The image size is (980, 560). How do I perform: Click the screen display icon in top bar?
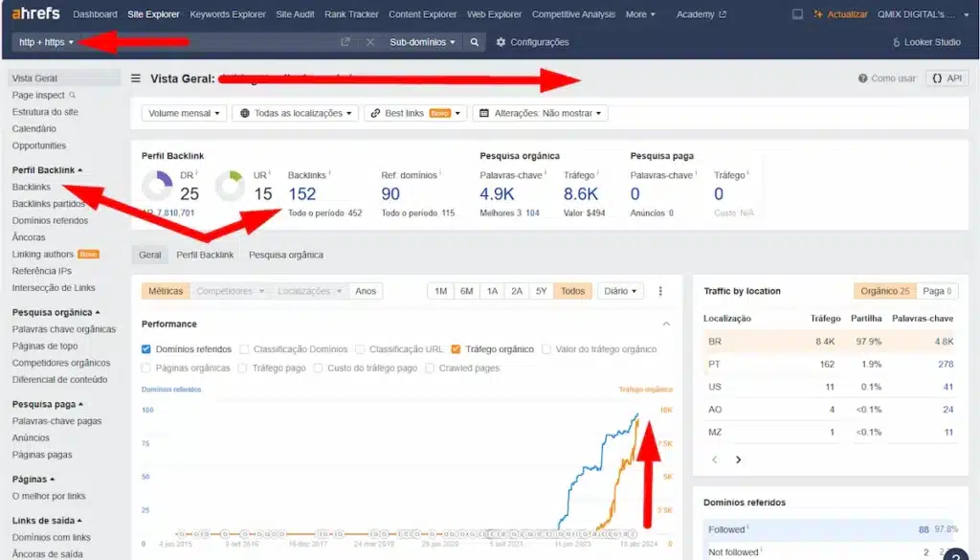click(x=797, y=13)
